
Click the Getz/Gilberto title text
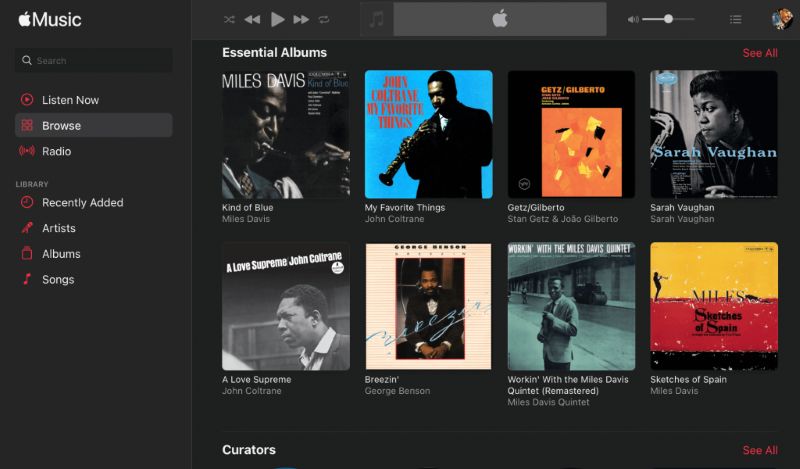(536, 208)
